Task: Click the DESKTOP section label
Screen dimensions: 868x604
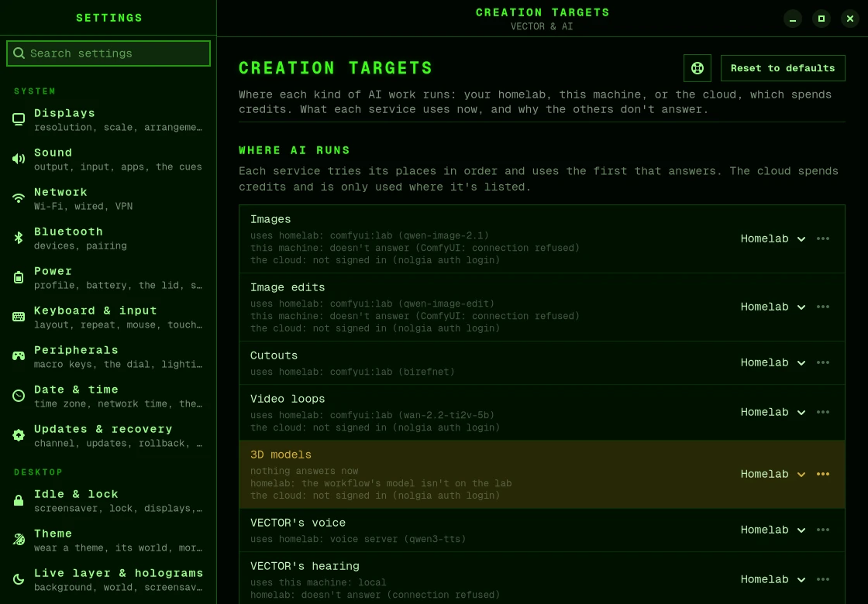Action: [x=38, y=472]
